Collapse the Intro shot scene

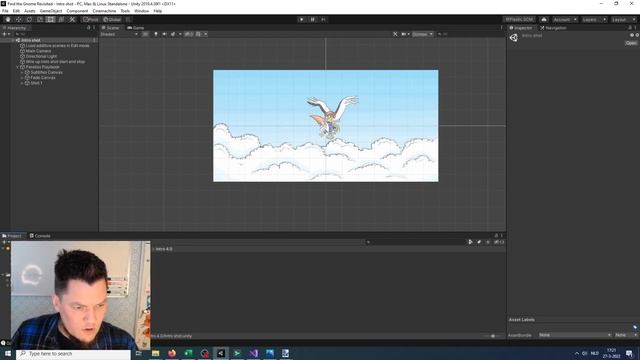coord(13,40)
